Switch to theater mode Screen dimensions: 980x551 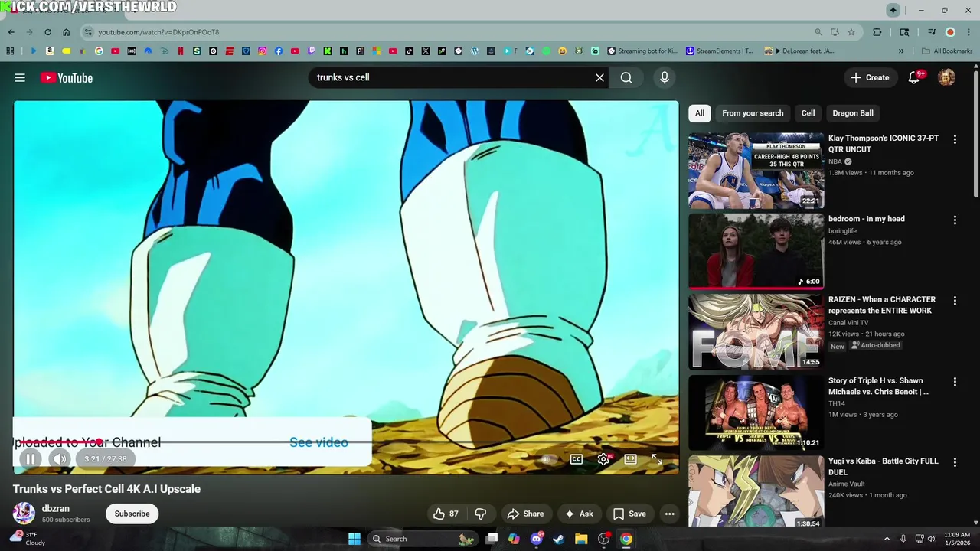click(630, 459)
